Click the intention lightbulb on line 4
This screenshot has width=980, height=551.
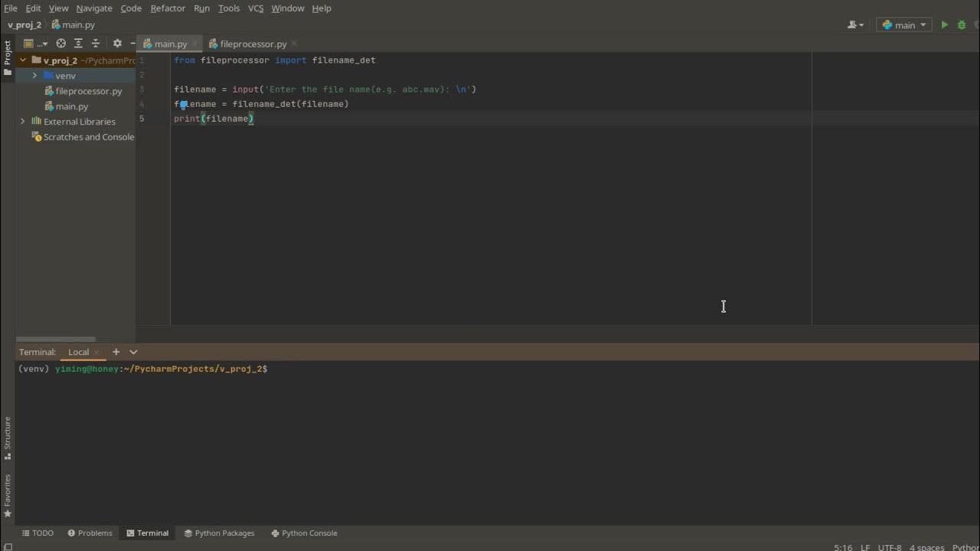[184, 105]
